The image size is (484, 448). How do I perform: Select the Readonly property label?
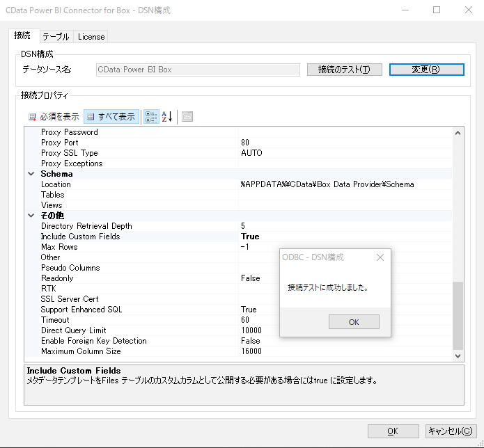click(x=57, y=278)
